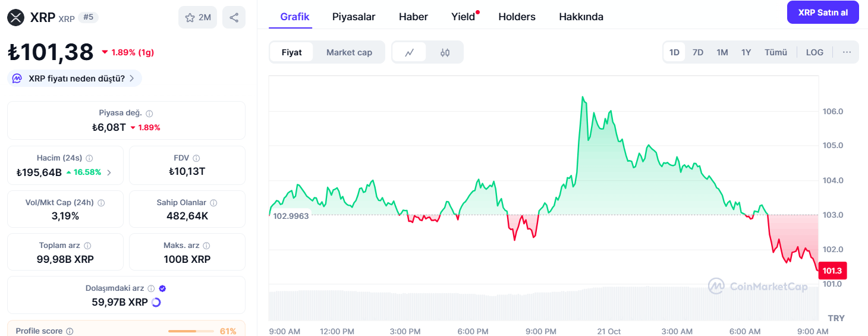Select the 1D time range

tap(674, 52)
